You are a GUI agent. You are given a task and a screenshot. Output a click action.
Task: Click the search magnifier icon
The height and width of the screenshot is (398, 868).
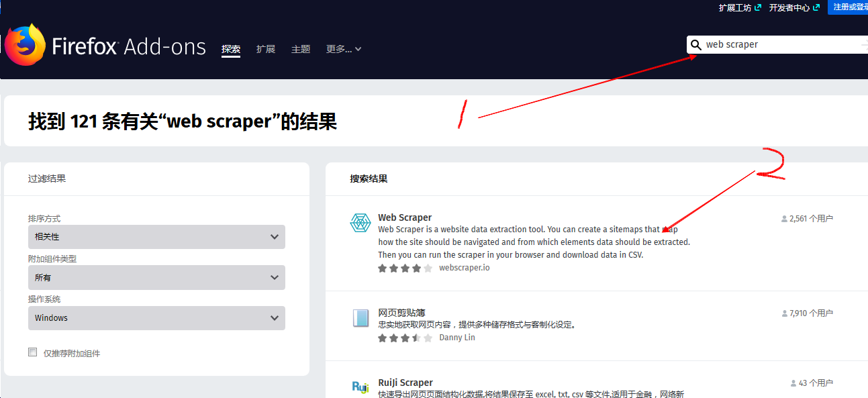pos(696,44)
